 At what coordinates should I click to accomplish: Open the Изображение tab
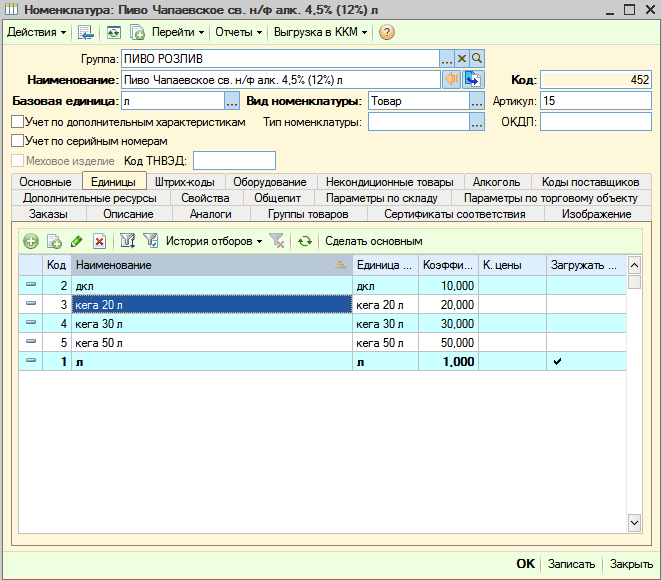(x=596, y=214)
